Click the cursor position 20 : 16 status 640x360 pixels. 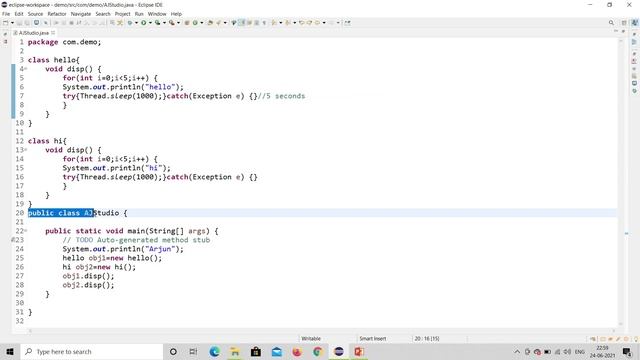pyautogui.click(x=427, y=338)
